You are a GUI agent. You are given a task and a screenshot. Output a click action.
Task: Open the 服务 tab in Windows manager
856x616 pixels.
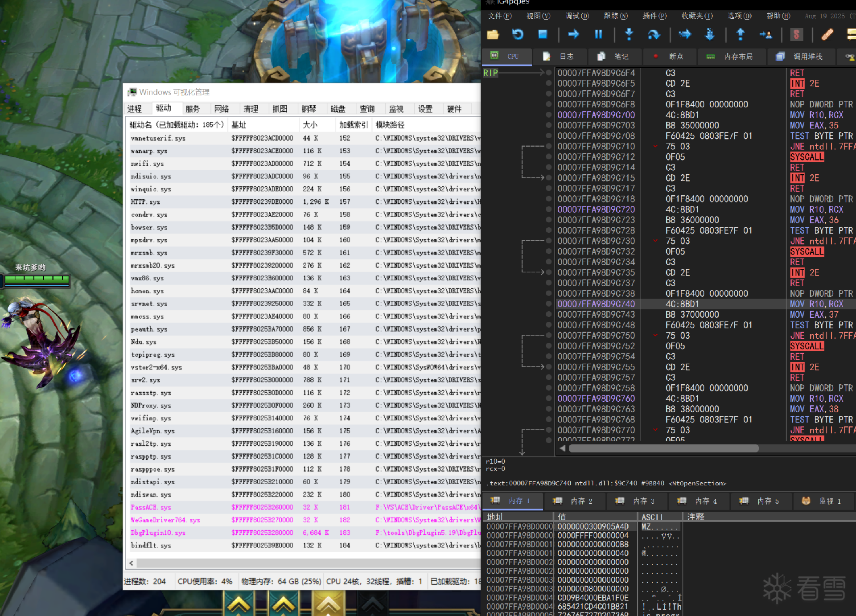[193, 109]
